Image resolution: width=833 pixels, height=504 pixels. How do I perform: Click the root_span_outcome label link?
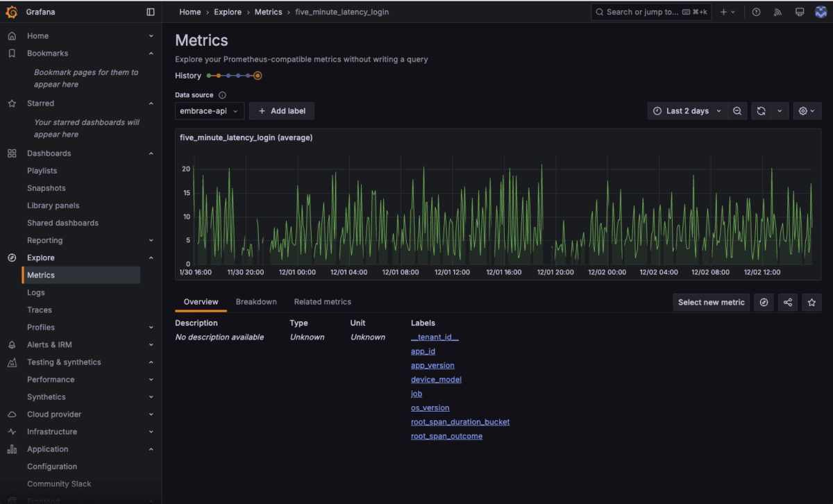point(446,436)
